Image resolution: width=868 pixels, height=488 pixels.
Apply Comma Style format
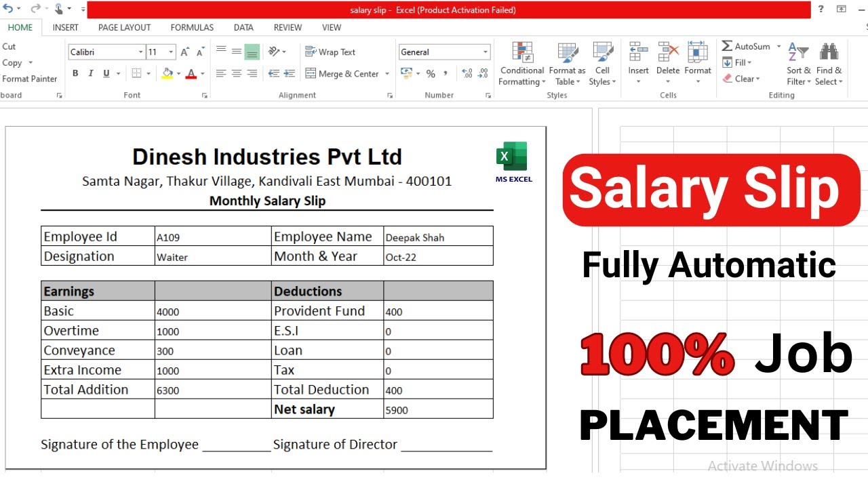[446, 73]
